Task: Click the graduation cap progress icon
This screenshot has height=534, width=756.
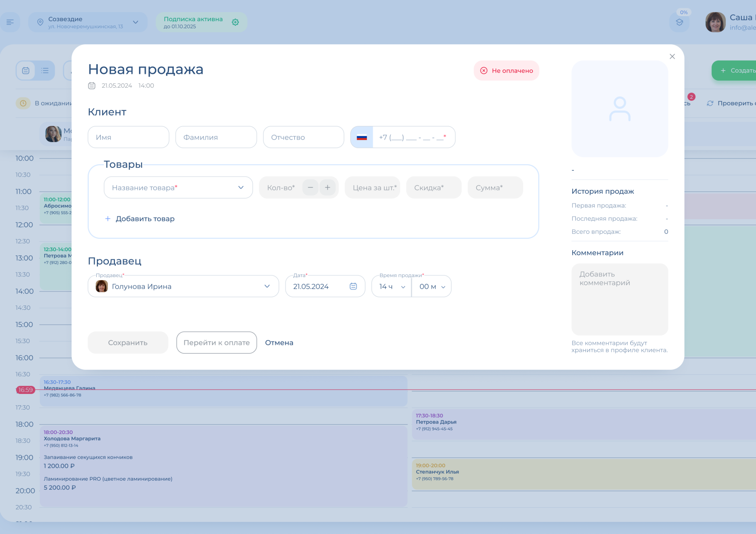Action: point(679,23)
